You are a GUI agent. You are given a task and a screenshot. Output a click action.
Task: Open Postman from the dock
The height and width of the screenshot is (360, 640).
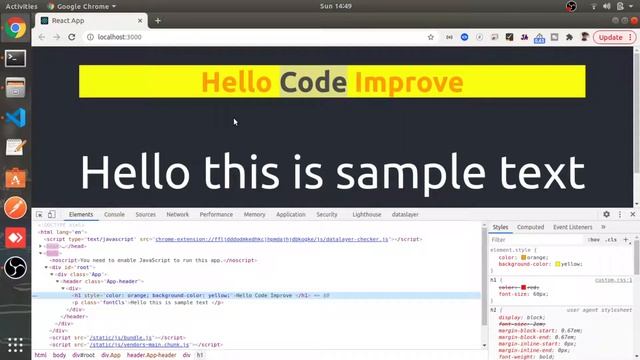click(x=16, y=208)
